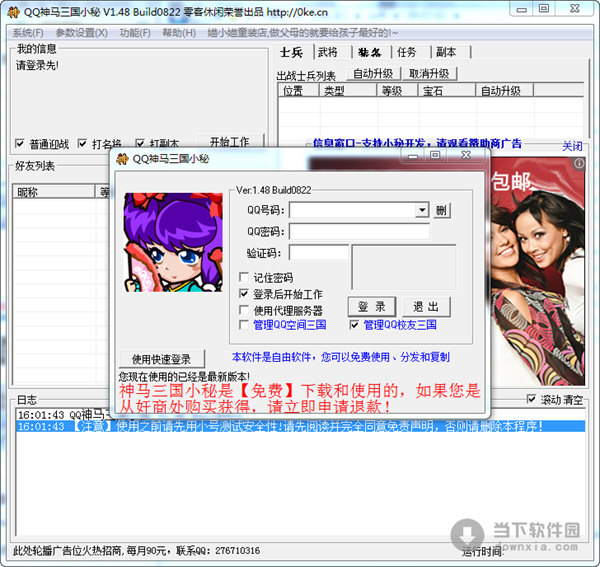This screenshot has height=567, width=600.
Task: Maximize the login dialog window
Action: pos(435,155)
